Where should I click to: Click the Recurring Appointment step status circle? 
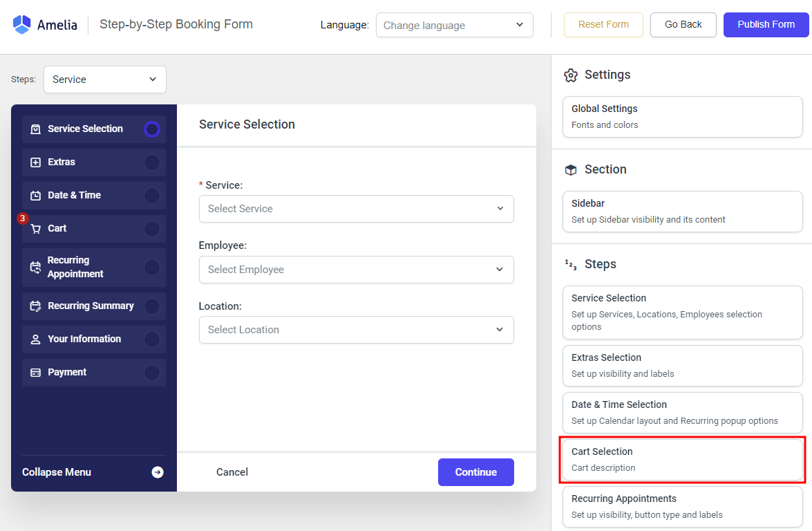click(x=152, y=268)
